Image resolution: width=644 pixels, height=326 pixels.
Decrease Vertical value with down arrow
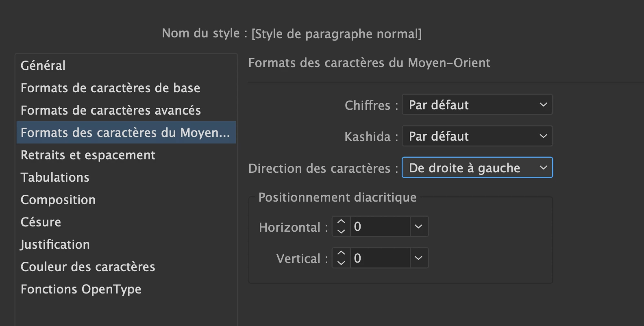click(341, 263)
